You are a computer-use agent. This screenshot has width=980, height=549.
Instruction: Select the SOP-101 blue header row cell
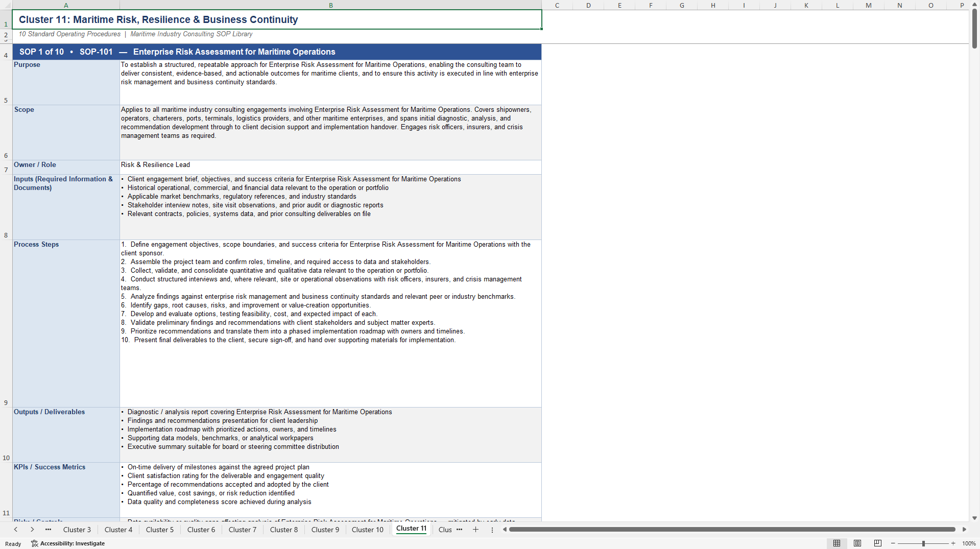click(277, 52)
